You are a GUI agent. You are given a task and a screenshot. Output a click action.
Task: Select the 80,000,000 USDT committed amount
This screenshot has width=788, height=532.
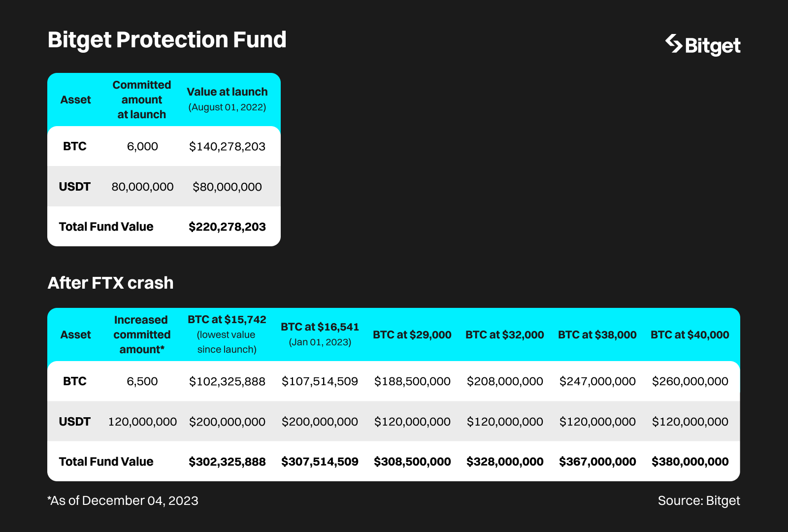click(x=142, y=187)
